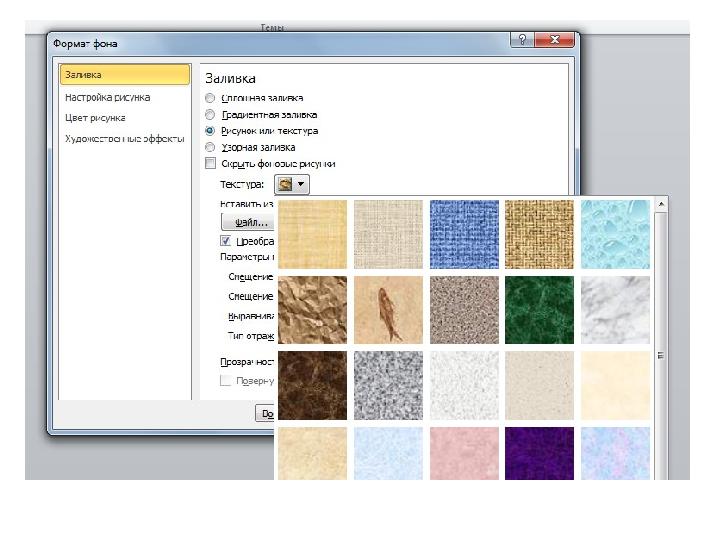The width and height of the screenshot is (720, 540).
Task: Choose the water droplets texture
Action: pyautogui.click(x=615, y=234)
